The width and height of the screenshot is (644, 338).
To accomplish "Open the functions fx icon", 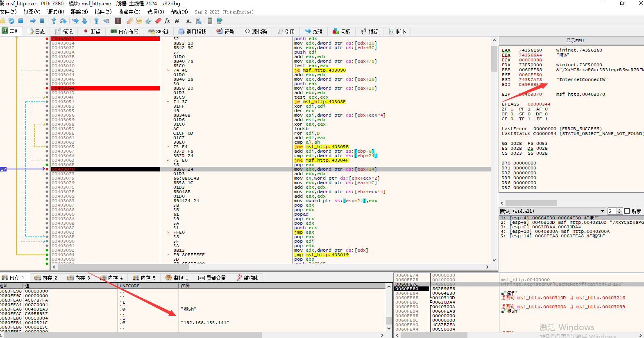I will point(167,21).
